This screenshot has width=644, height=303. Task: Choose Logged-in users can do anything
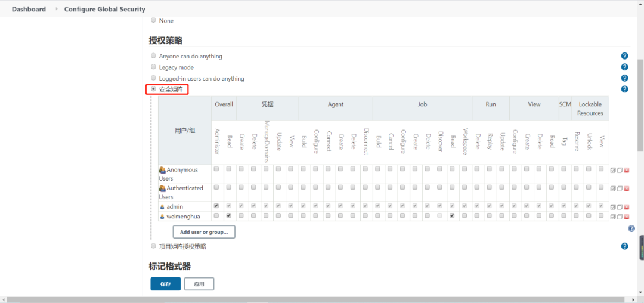[154, 78]
